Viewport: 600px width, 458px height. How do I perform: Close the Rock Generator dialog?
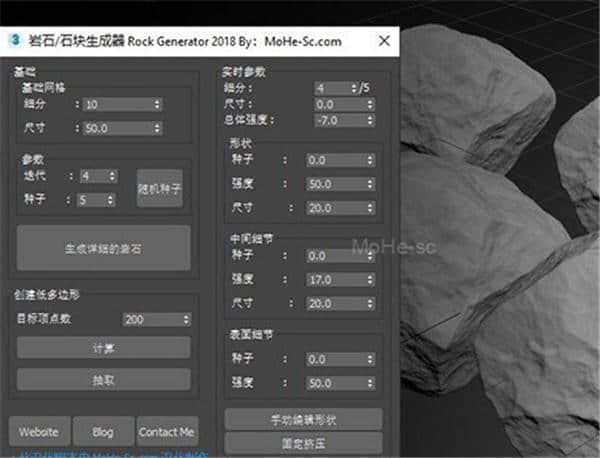coord(383,42)
